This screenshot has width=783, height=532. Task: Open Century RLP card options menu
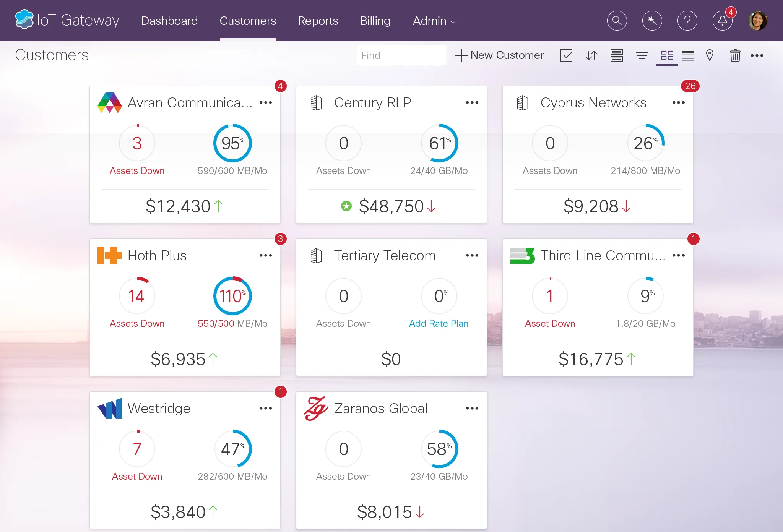tap(472, 102)
